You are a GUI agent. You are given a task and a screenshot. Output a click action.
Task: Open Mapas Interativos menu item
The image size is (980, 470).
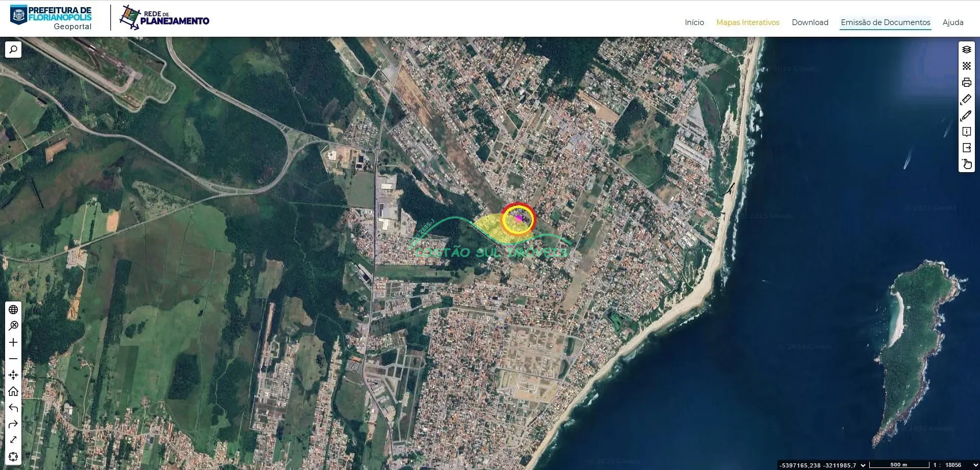748,22
